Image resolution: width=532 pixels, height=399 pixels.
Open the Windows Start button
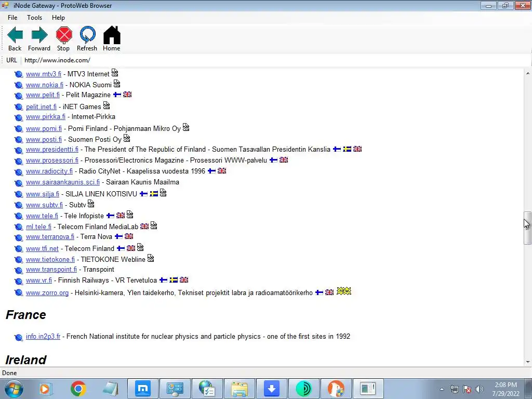tap(14, 389)
